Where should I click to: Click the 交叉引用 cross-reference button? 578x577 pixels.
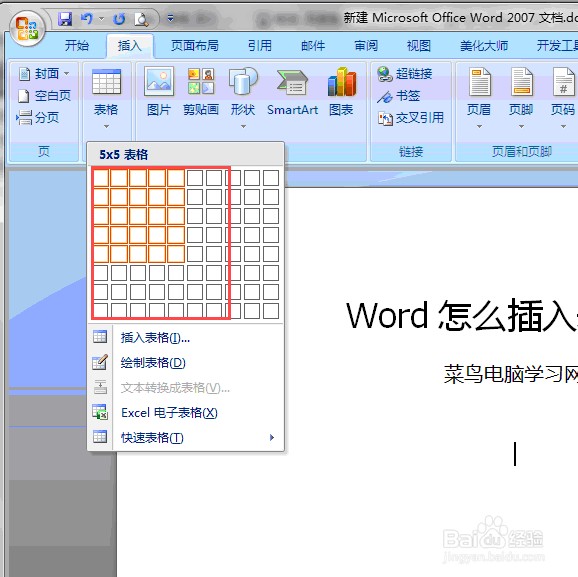click(x=411, y=118)
